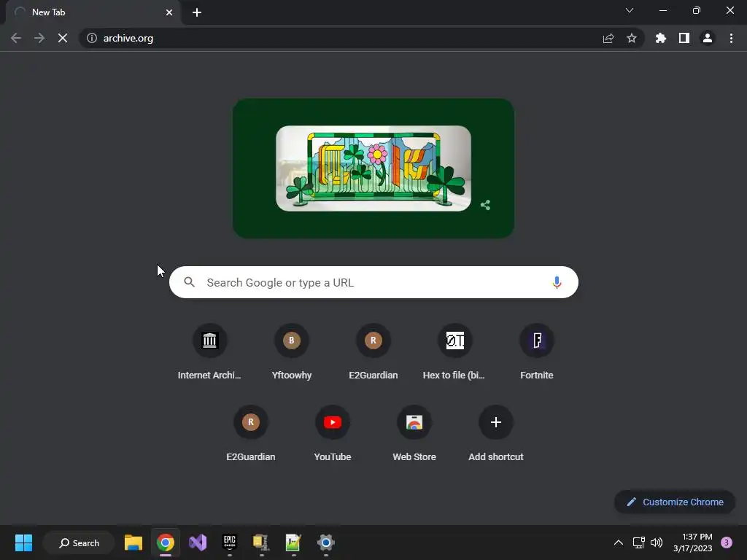
Task: Bookmark this tab with the star icon
Action: pyautogui.click(x=632, y=38)
